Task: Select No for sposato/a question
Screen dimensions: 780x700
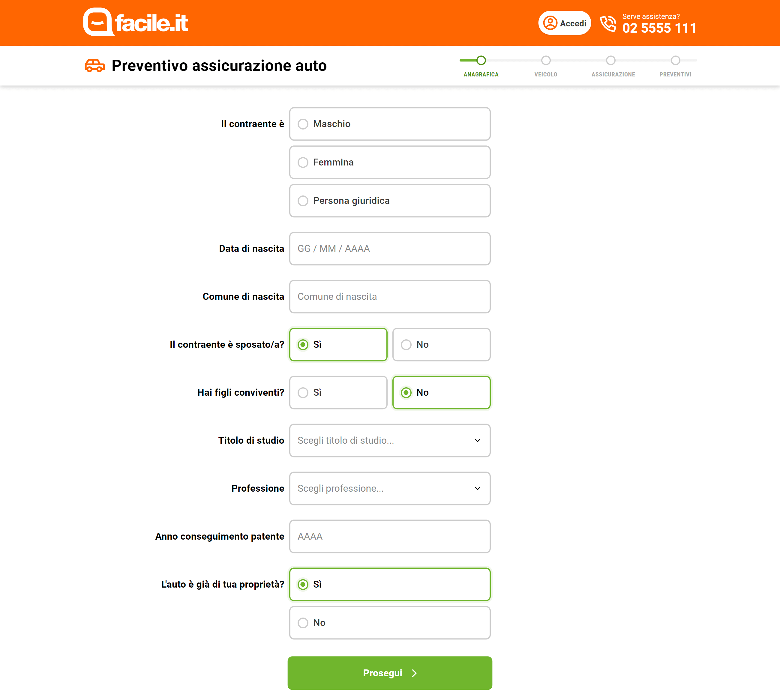Action: 441,345
